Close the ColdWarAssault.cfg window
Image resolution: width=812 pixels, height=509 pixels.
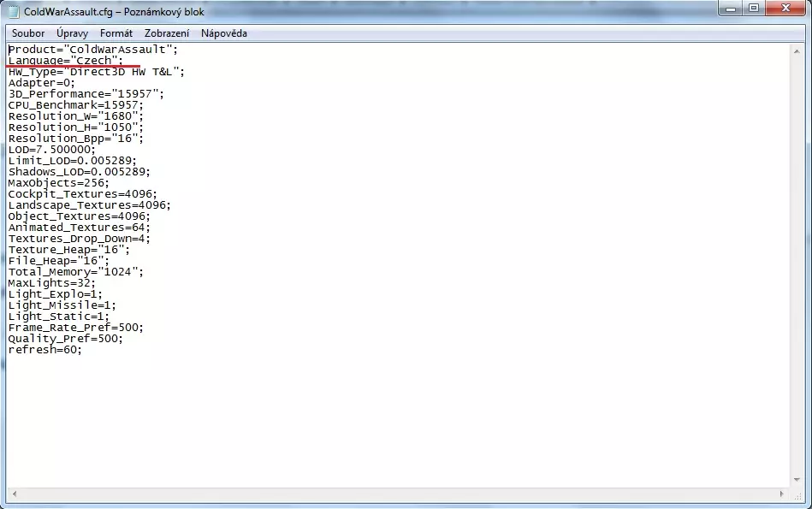(785, 9)
